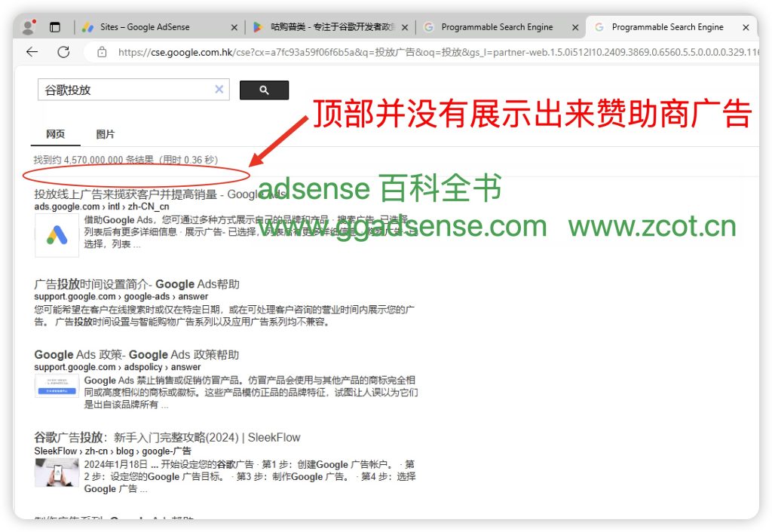The width and height of the screenshot is (772, 532).
Task: Click the SleekFlow › zh-cn › blog URL line
Action: pyautogui.click(x=113, y=451)
